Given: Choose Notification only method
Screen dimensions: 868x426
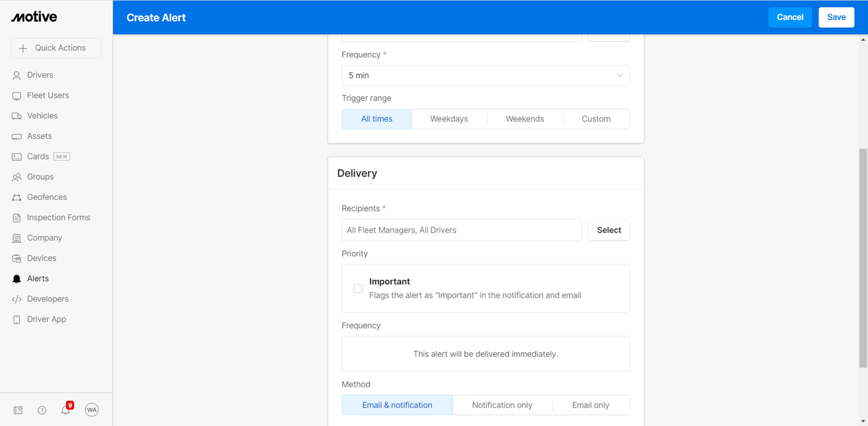Looking at the screenshot, I should click(502, 405).
